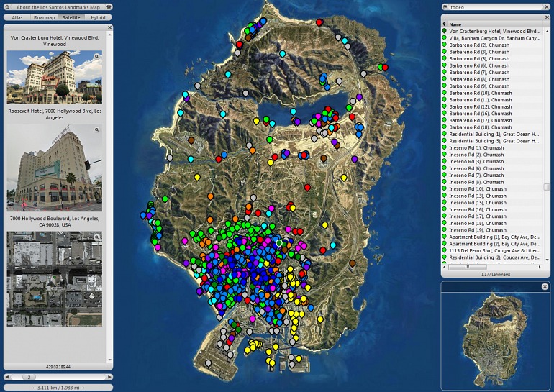Click the green pin next to Apartment Building (1)
554x392 pixels.
coord(444,237)
